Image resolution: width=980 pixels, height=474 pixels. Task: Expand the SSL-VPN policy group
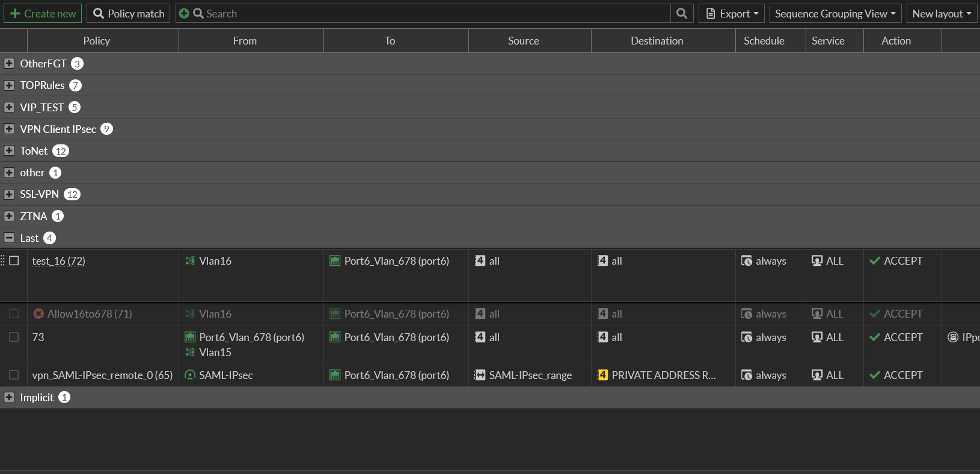pyautogui.click(x=9, y=194)
